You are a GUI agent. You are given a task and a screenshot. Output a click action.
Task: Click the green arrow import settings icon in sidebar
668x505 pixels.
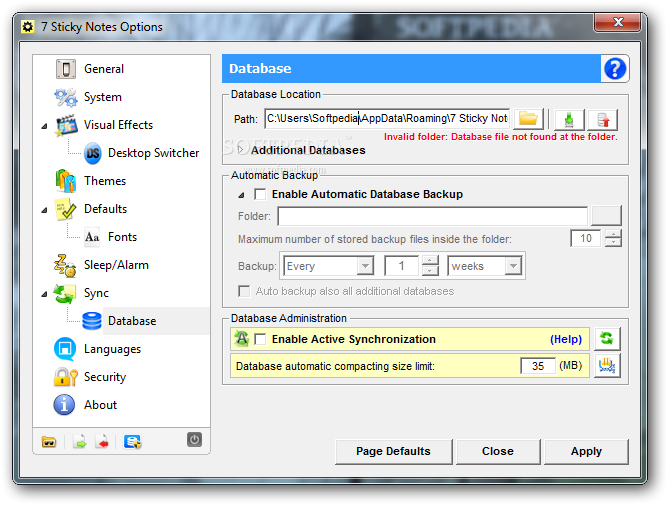click(79, 442)
